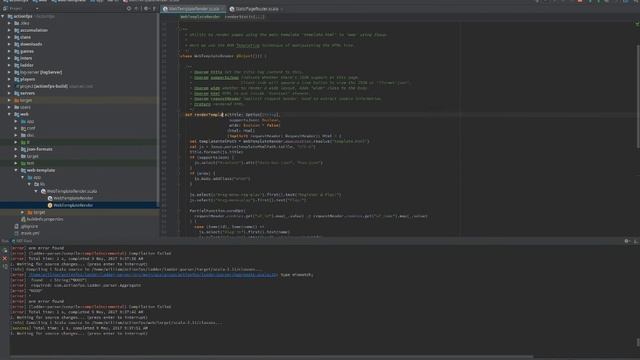This screenshot has height=360, width=640.
Task: Rerun SBT shell with green run icon
Action: 5,250
